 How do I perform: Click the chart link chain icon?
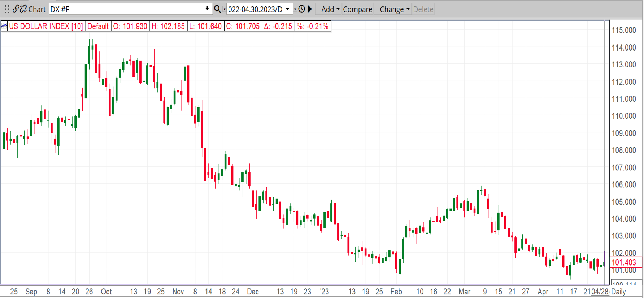point(16,9)
